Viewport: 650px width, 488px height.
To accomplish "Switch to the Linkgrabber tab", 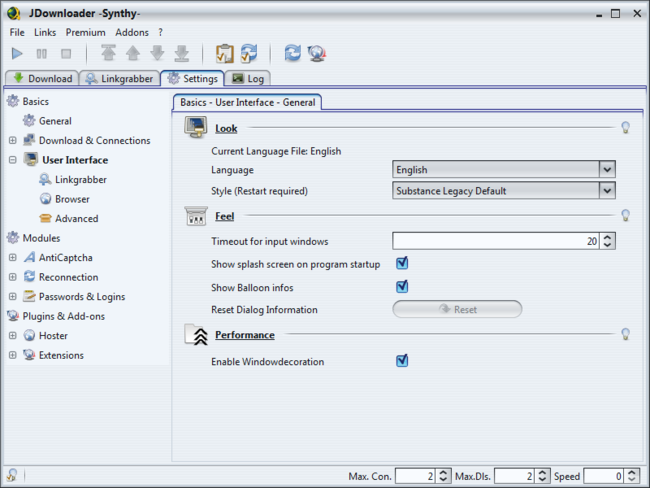I will pos(119,78).
